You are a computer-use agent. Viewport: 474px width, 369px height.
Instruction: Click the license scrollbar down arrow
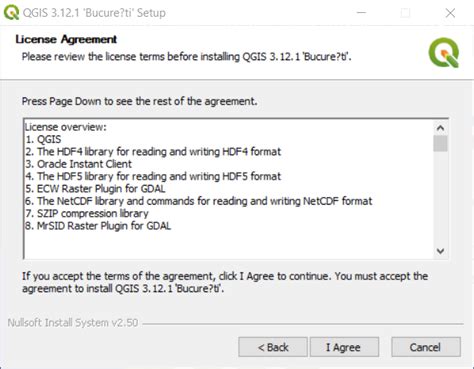(440, 251)
